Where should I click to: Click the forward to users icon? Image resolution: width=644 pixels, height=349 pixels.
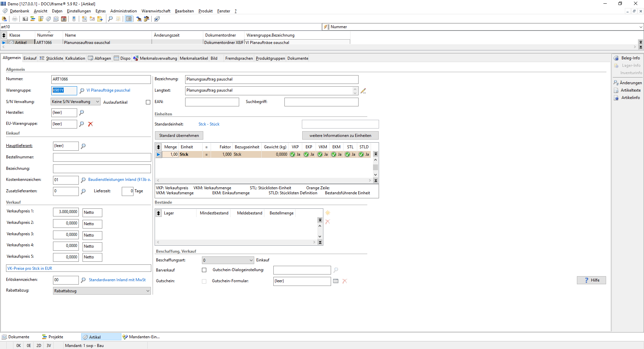(x=139, y=19)
